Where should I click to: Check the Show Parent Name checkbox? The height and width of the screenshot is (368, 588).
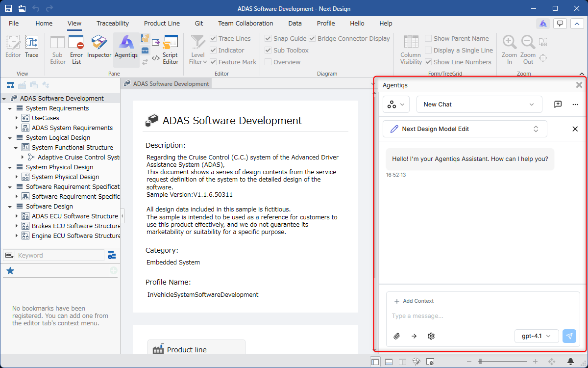tap(428, 38)
